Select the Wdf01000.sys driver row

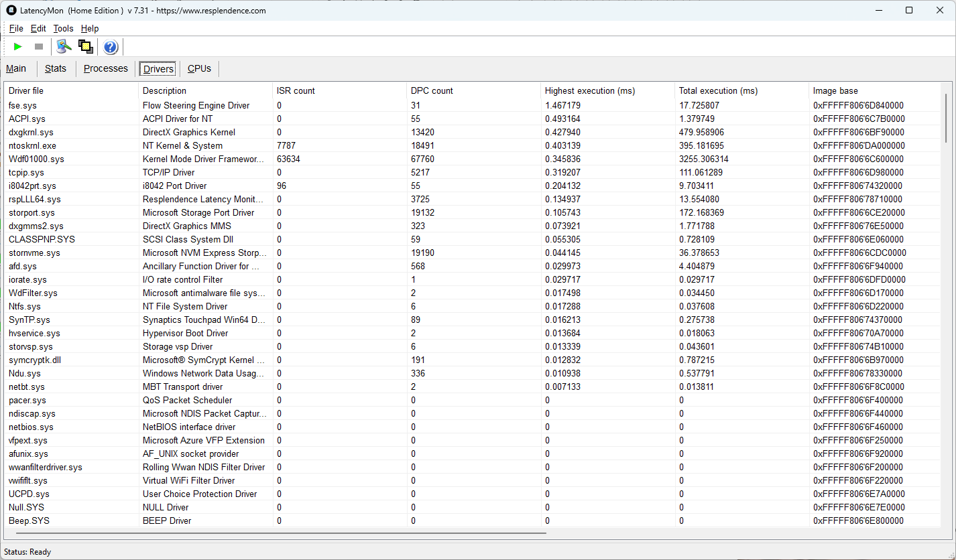point(473,159)
